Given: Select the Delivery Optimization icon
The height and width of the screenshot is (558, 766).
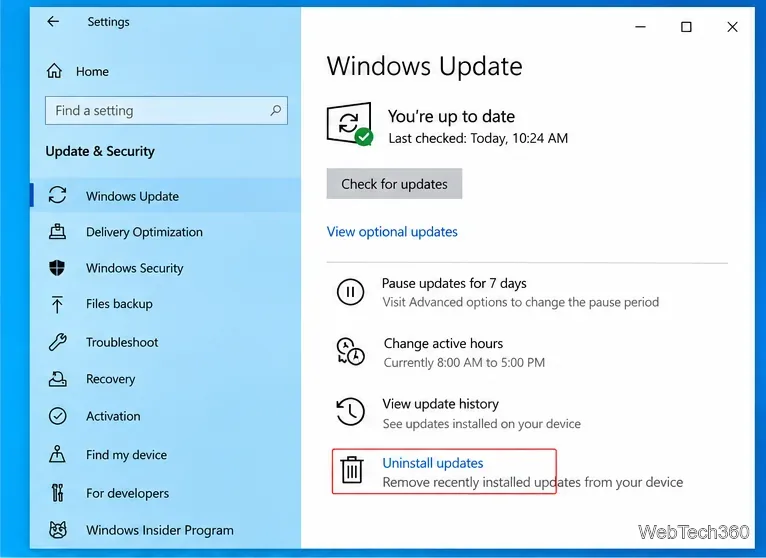Looking at the screenshot, I should click(x=57, y=231).
